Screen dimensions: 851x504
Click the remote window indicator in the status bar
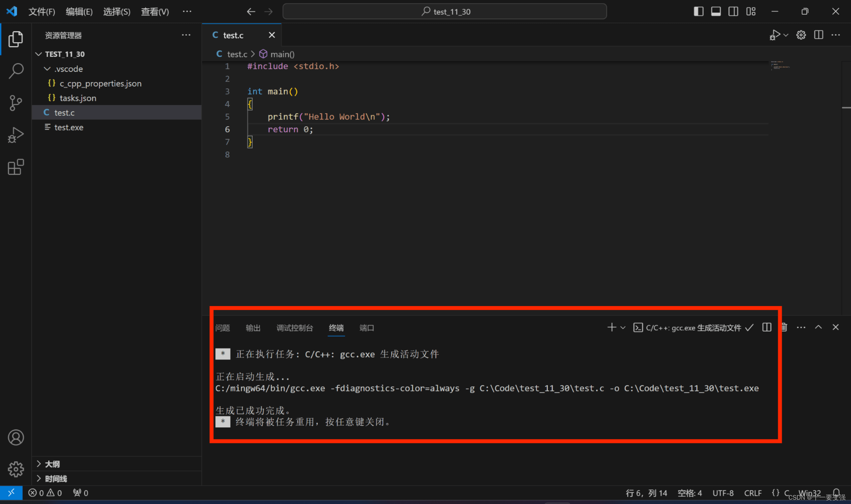(11, 493)
